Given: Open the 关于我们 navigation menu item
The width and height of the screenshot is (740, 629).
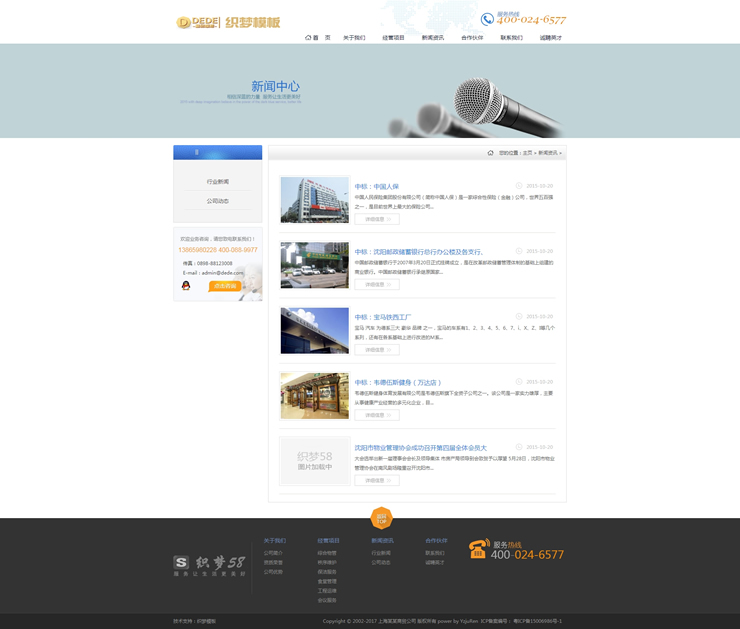Looking at the screenshot, I should [x=354, y=38].
